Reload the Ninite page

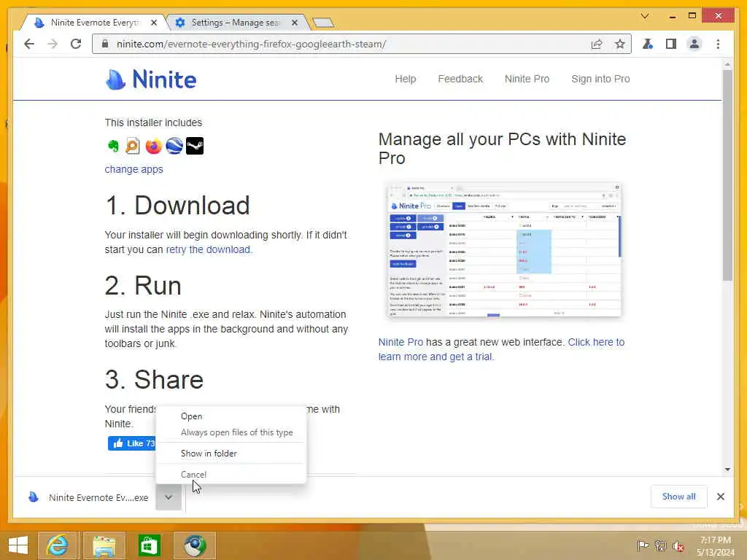76,44
